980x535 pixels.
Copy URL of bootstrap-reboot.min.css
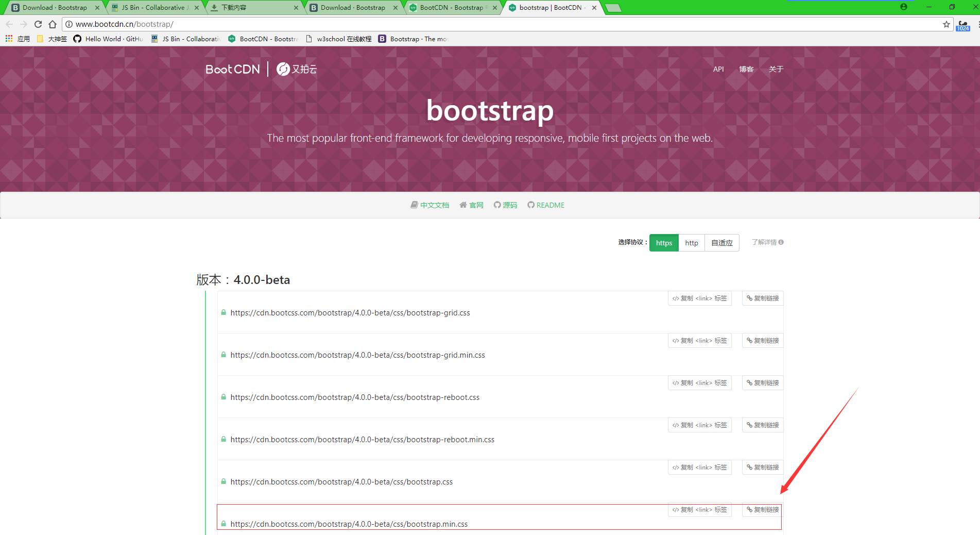pos(763,425)
